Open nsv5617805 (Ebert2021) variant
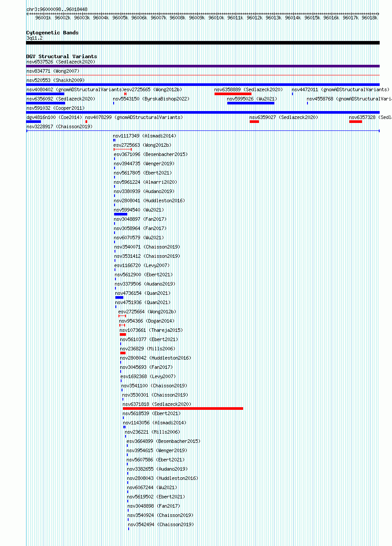The width and height of the screenshot is (392, 546). point(143,173)
